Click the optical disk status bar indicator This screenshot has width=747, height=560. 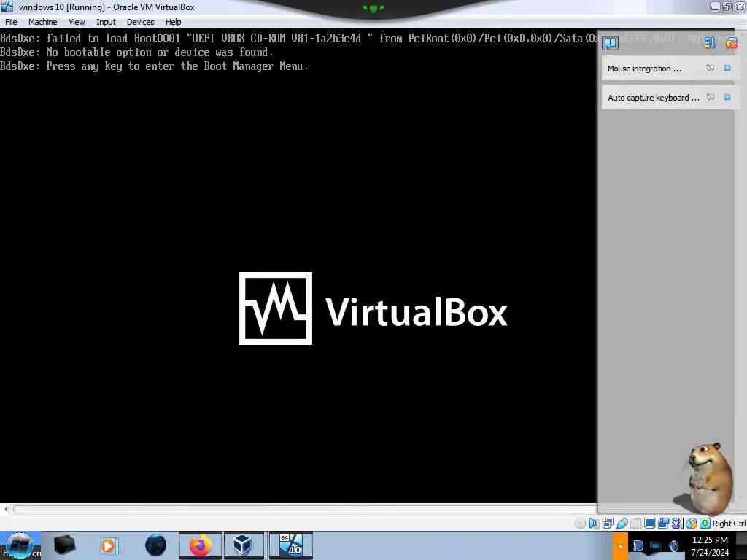(580, 524)
